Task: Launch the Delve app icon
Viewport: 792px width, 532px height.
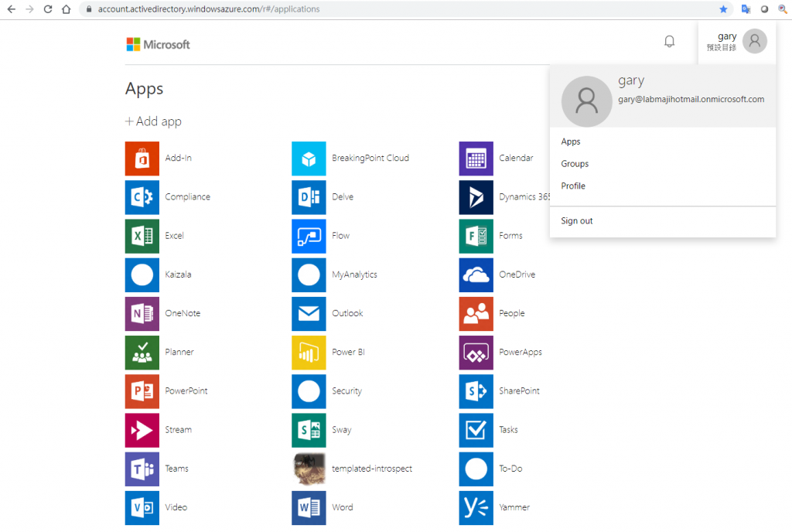Action: tap(309, 197)
